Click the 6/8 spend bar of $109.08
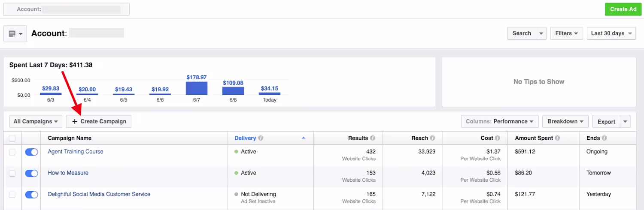Screen dimensions: 644x210 tap(233, 91)
